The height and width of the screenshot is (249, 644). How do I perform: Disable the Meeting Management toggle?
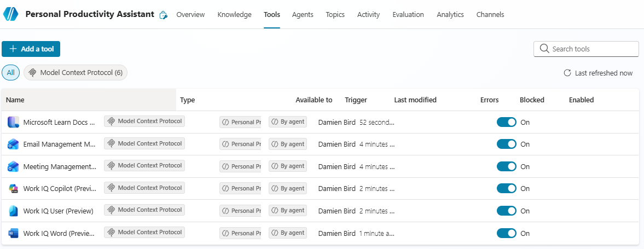coord(507,166)
